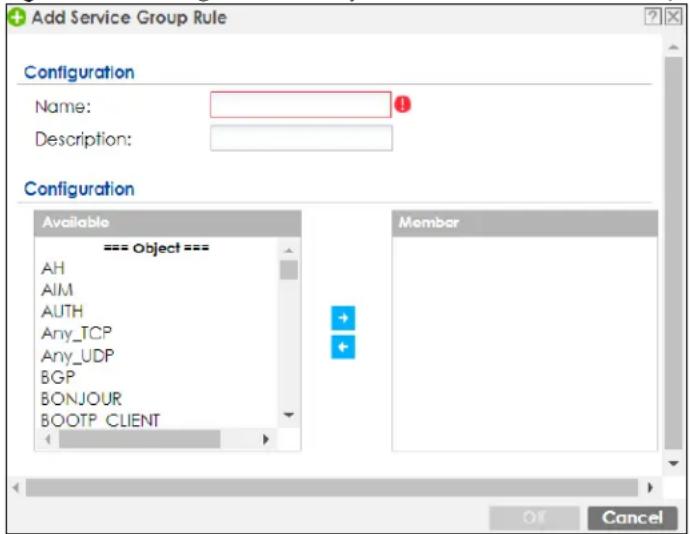Screen dimensions: 690x534
Task: Click the red error icon beside Name
Action: point(403,105)
